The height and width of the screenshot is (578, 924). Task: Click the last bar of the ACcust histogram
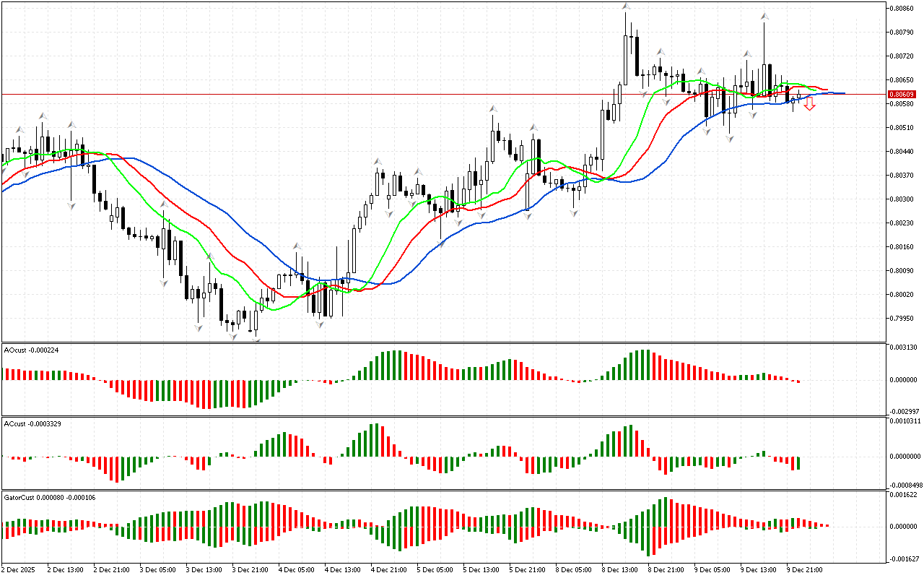pos(798,463)
